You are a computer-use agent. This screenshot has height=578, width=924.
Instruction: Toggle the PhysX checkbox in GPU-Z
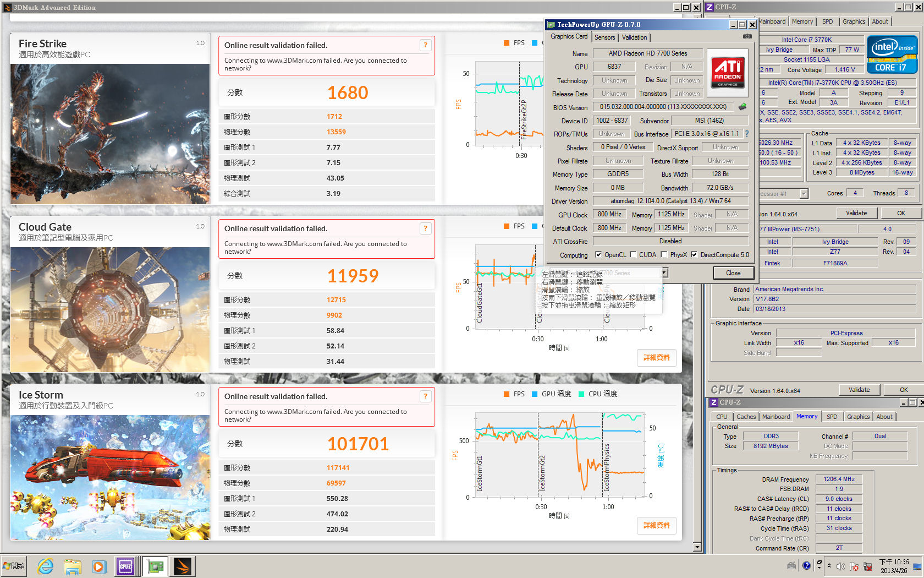(x=664, y=255)
